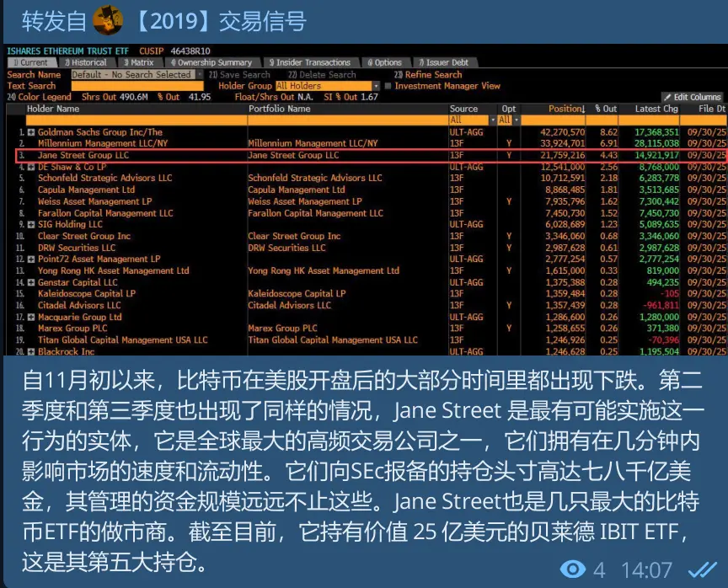The height and width of the screenshot is (588, 728).
Task: Select the Millennium Management LLC/NY holder name
Action: (103, 143)
